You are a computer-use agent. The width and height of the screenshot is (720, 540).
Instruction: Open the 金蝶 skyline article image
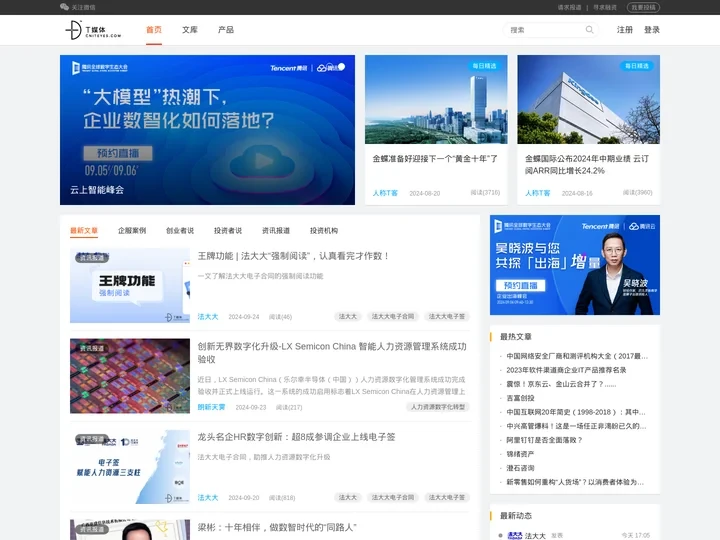[x=436, y=99]
